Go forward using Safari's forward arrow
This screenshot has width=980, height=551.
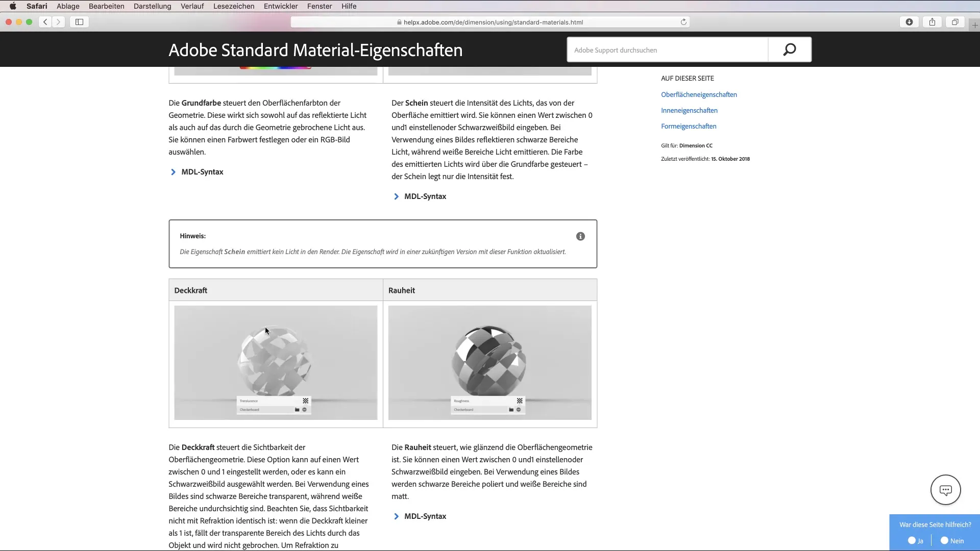(58, 22)
